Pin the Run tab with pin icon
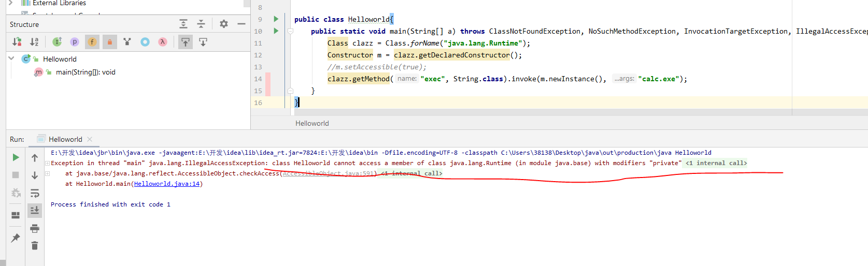The width and height of the screenshot is (868, 266). [x=16, y=238]
